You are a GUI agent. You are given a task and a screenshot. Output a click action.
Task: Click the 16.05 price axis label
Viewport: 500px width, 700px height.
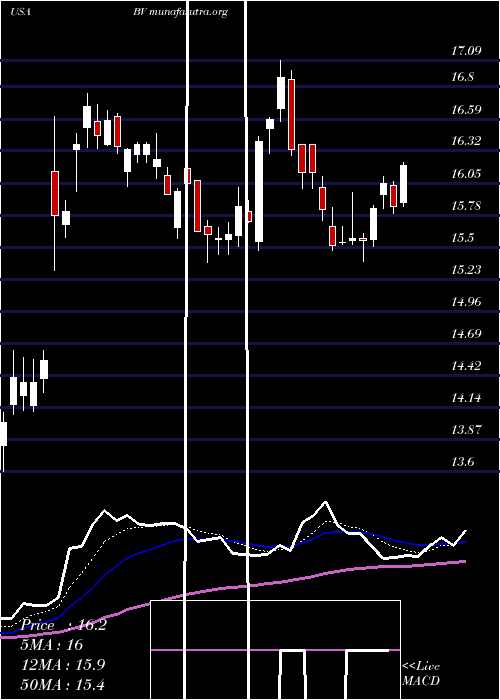(x=466, y=174)
